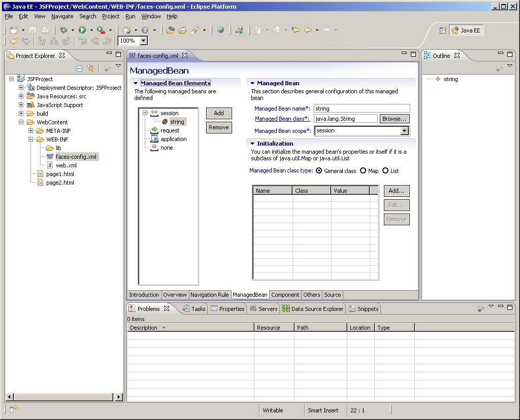Viewport: 520px width, 420px height.
Task: Select the General class radio button
Action: [x=319, y=170]
